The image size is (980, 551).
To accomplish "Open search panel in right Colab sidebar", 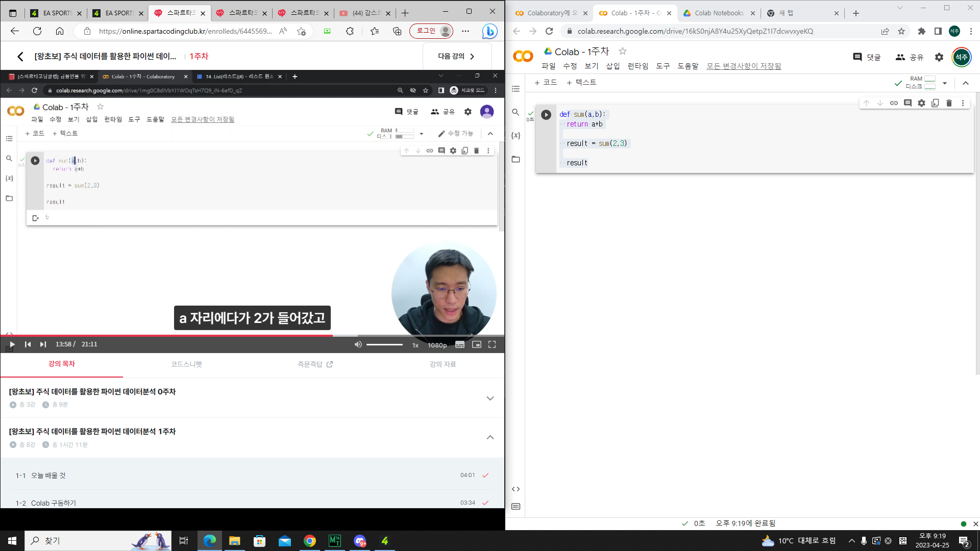I will coord(516,112).
